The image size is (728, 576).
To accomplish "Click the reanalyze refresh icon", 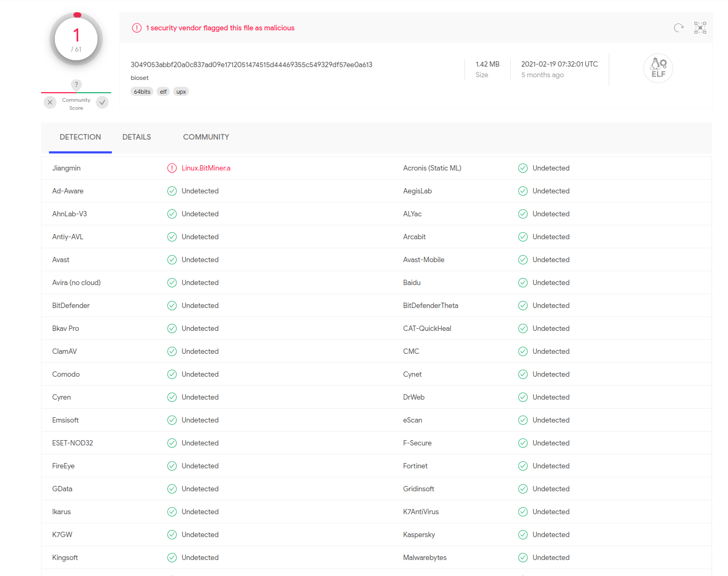I will (x=678, y=28).
